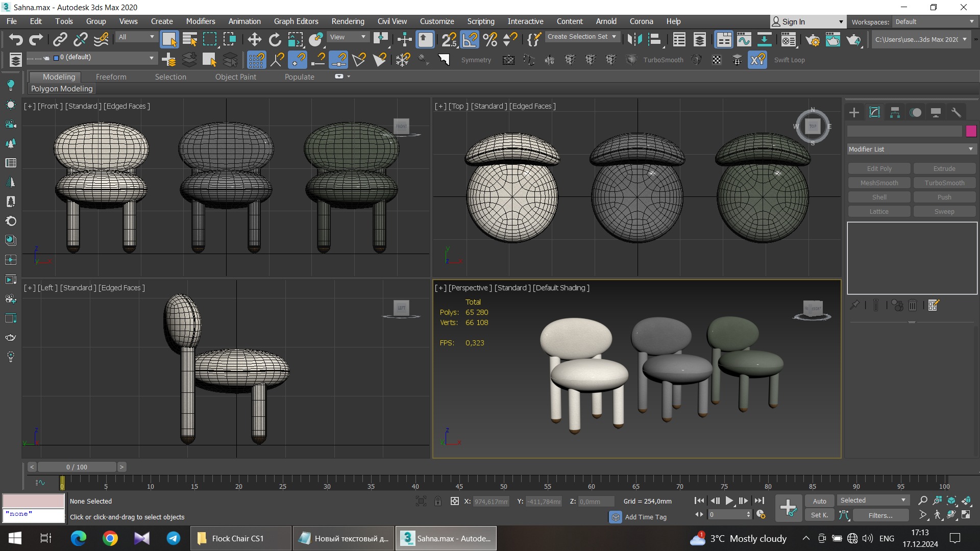The height and width of the screenshot is (551, 980).
Task: Expand the Modifier List dropdown
Action: point(912,149)
